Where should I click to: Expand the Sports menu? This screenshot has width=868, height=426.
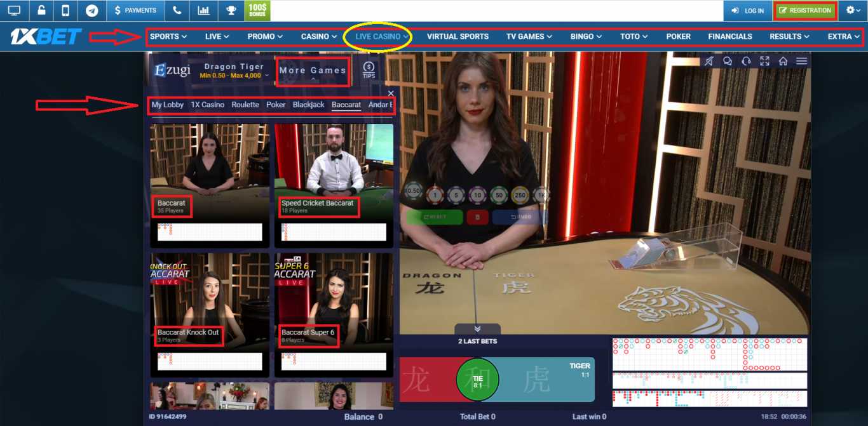tap(168, 36)
